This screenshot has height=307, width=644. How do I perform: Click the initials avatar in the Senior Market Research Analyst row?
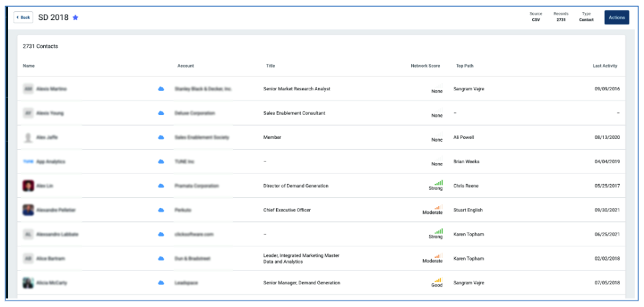tap(29, 88)
